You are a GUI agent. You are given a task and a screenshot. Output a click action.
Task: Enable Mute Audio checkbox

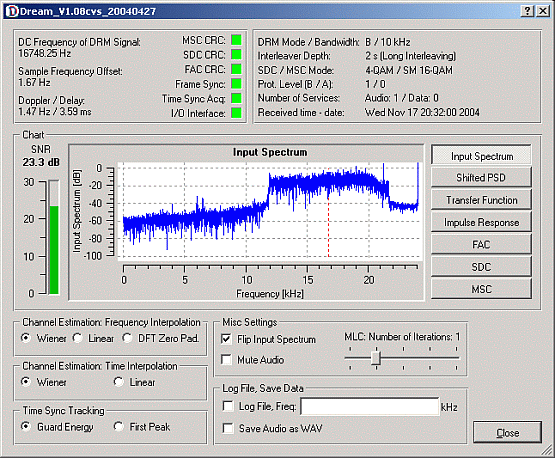coord(226,360)
